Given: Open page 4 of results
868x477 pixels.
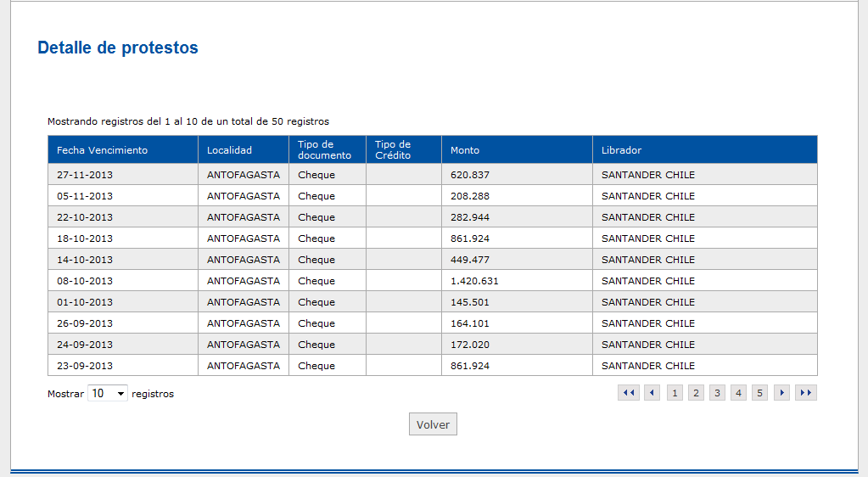Looking at the screenshot, I should tap(738, 393).
